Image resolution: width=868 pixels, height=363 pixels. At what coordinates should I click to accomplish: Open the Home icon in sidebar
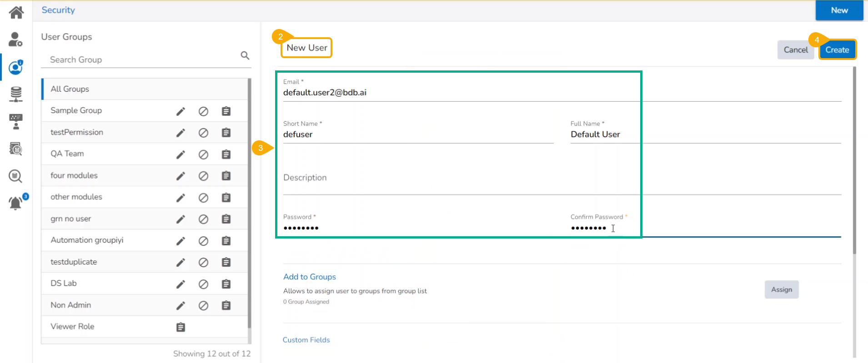16,12
